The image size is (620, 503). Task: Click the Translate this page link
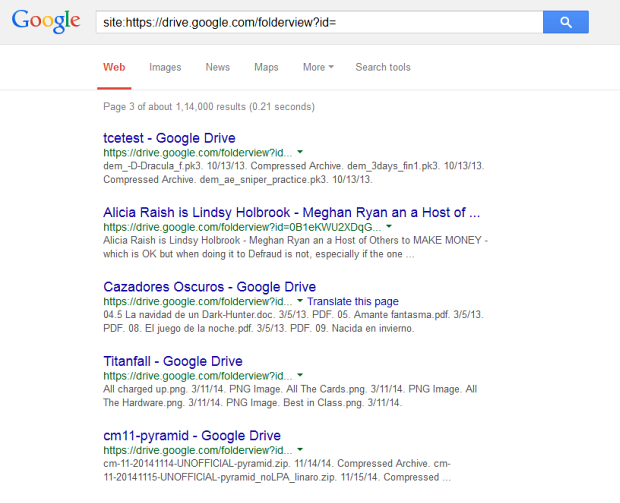click(353, 301)
